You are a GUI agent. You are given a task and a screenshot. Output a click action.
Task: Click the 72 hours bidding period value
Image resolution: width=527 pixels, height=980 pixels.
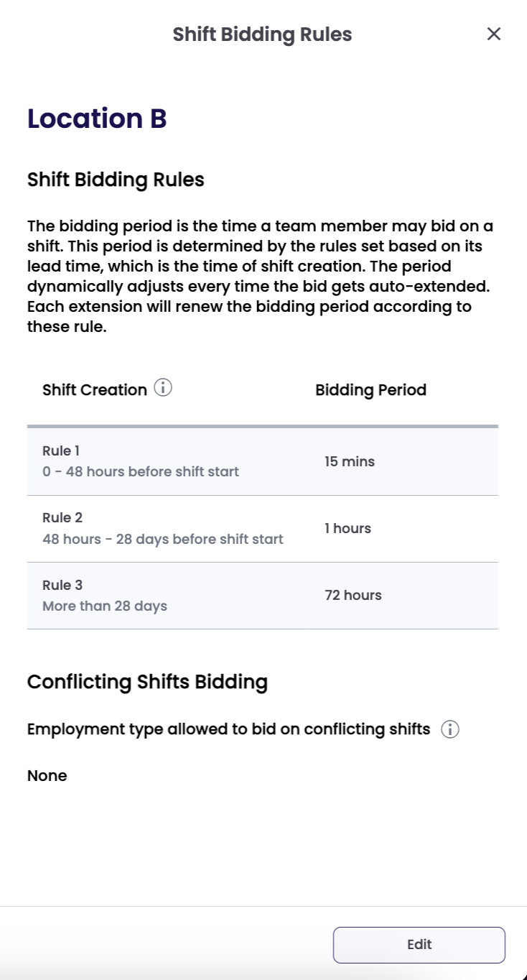pyautogui.click(x=353, y=595)
